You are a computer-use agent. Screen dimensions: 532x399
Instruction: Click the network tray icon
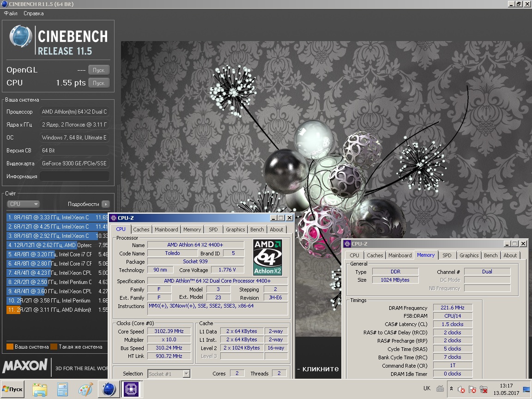tap(484, 389)
